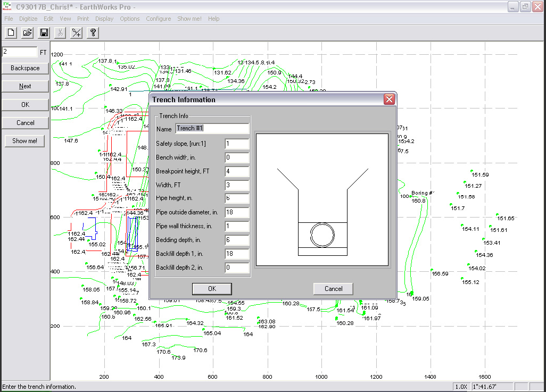Open the Digitize menu
This screenshot has height=392, width=546.
[x=28, y=19]
